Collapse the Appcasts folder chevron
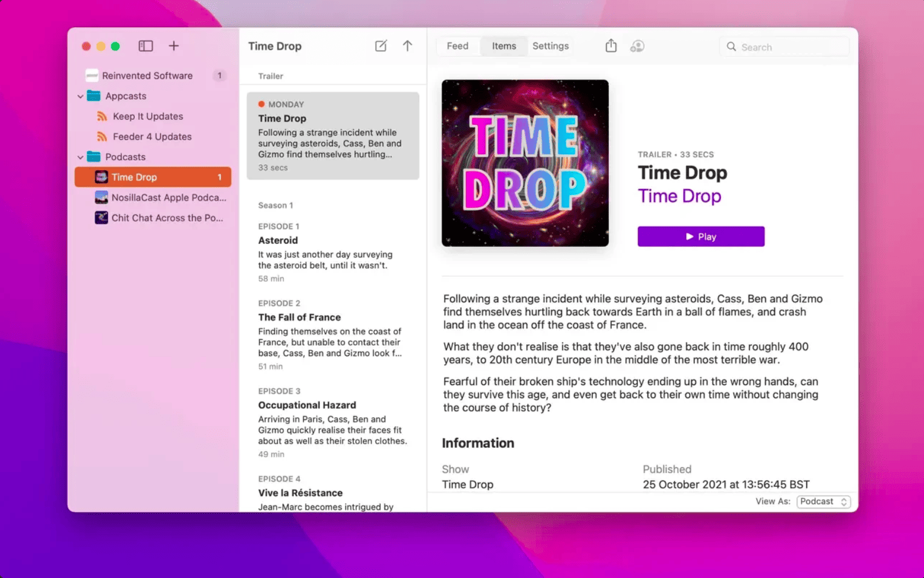Viewport: 924px width, 578px height. [81, 96]
